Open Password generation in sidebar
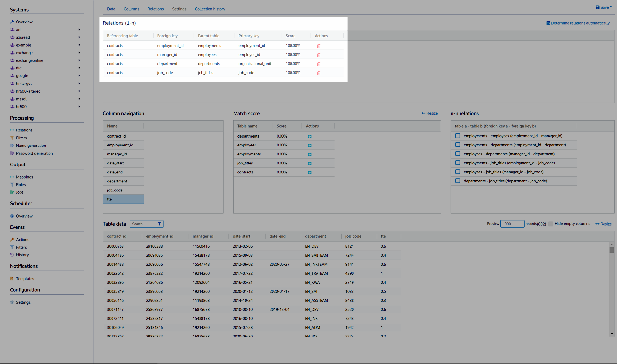 click(34, 153)
